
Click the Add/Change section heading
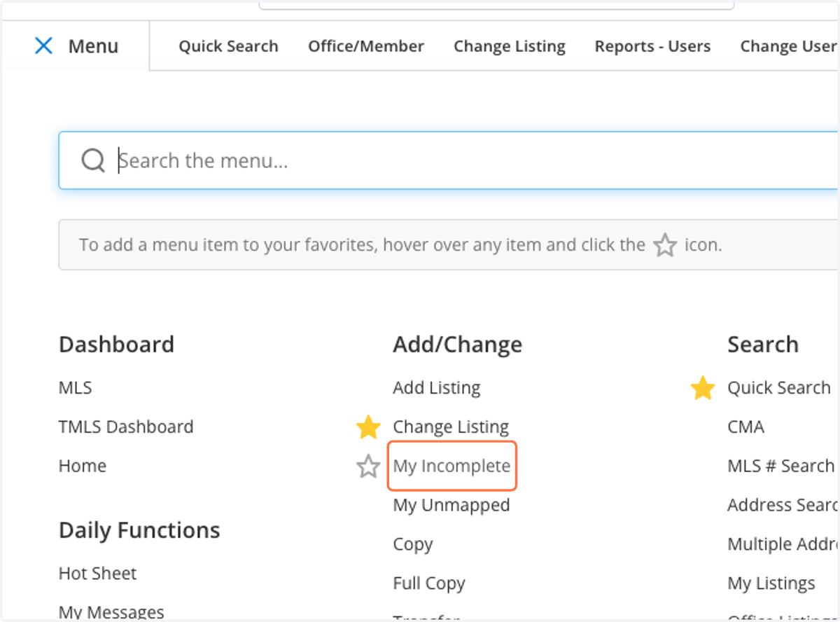(x=457, y=345)
